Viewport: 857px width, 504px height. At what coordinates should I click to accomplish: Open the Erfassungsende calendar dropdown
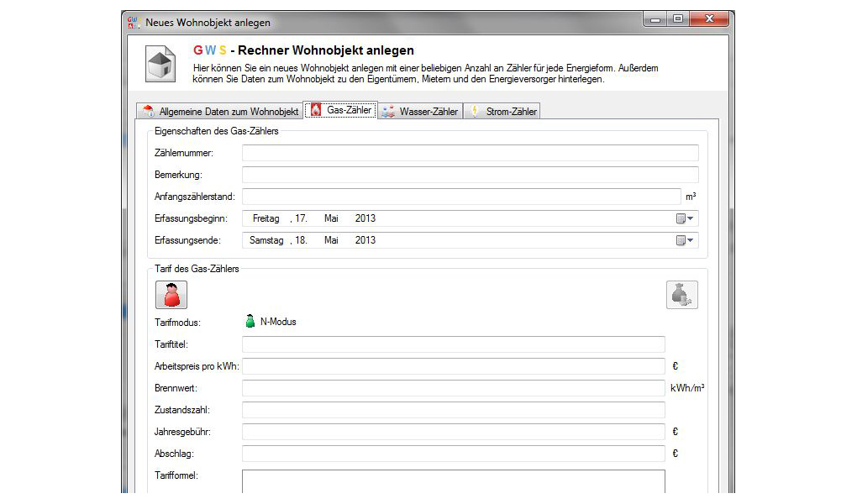686,240
